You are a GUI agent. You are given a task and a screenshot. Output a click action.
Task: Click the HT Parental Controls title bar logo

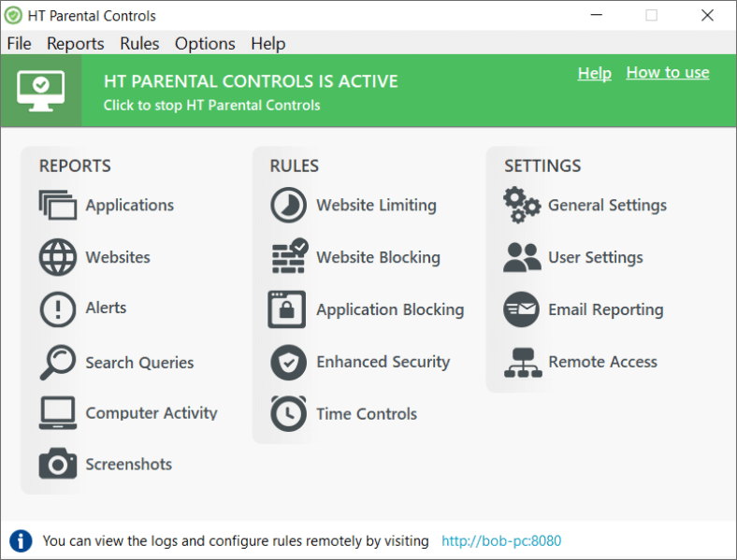click(13, 16)
